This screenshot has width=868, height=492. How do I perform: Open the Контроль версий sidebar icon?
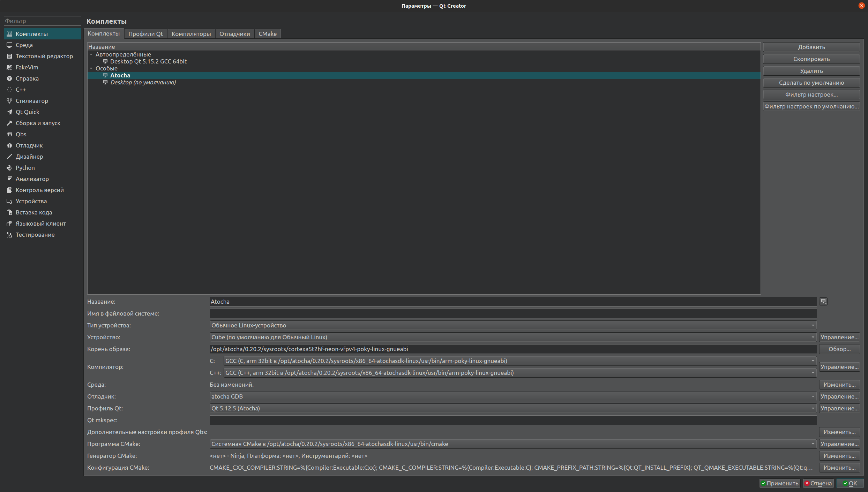(9, 190)
